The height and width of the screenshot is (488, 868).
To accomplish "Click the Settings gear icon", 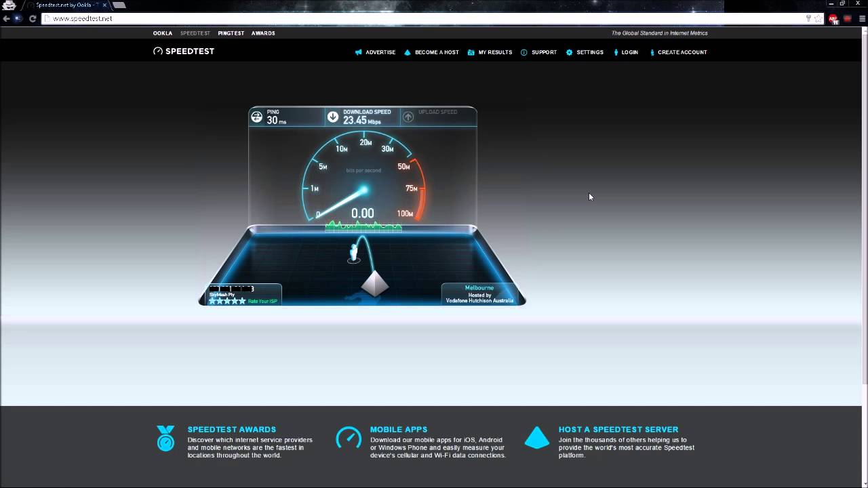I will (x=570, y=52).
